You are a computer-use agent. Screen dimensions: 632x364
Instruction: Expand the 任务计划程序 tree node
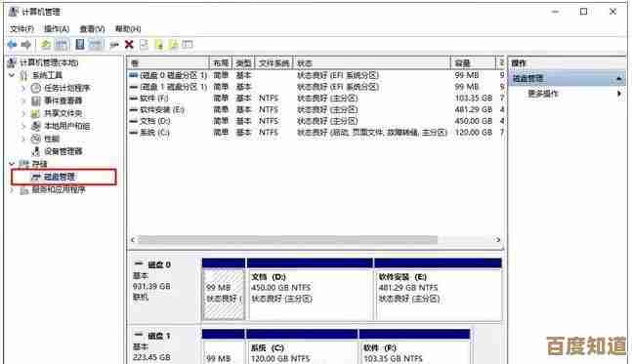point(23,88)
